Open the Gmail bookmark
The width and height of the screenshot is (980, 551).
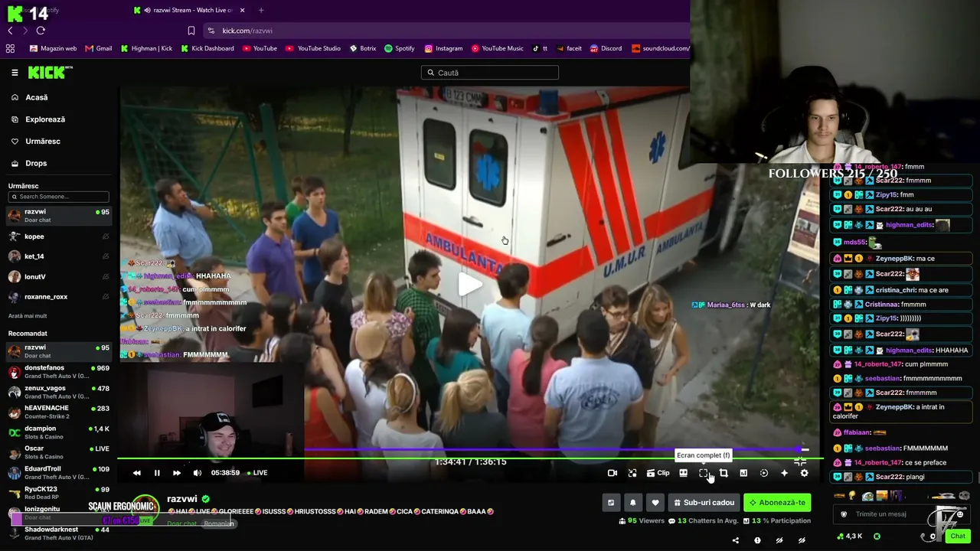(99, 48)
